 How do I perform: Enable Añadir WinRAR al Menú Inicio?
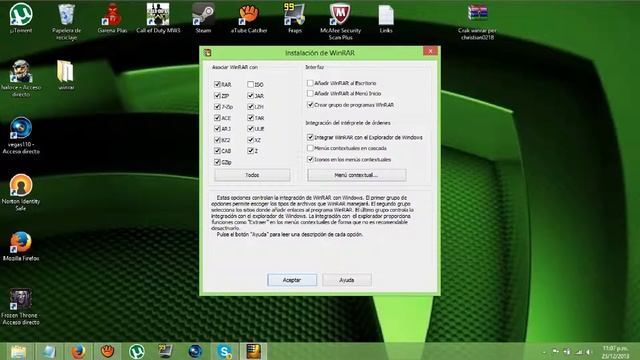310,93
